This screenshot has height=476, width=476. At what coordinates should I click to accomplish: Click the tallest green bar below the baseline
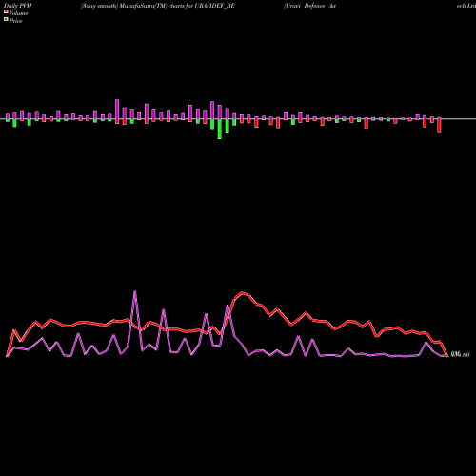[x=220, y=129]
